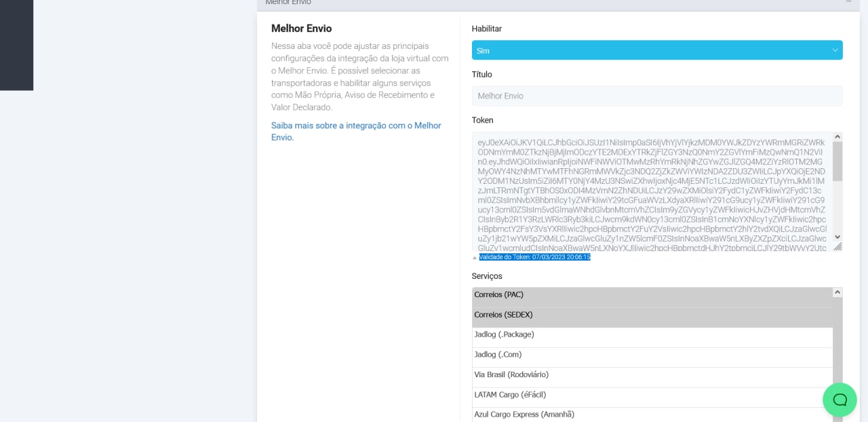Choose Jadlog (.Com) from Serviços list
868x422 pixels.
[x=652, y=355]
